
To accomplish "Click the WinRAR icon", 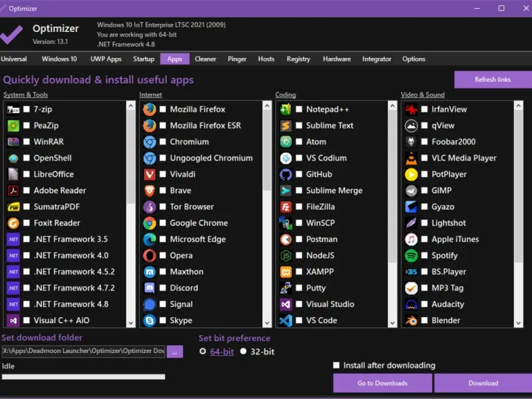I will tap(13, 142).
